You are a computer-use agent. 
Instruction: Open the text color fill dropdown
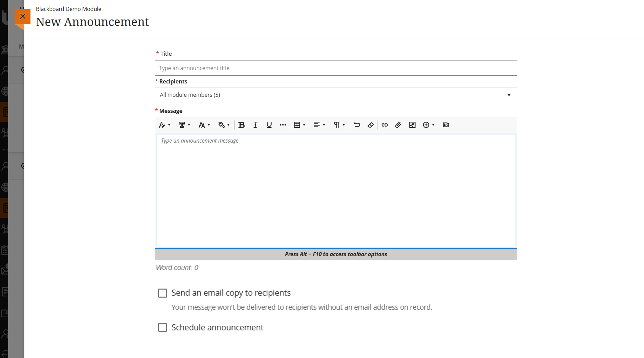(x=224, y=125)
